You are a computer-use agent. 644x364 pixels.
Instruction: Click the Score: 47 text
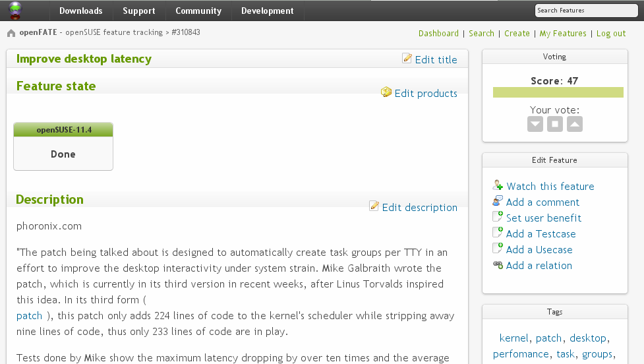coord(554,81)
